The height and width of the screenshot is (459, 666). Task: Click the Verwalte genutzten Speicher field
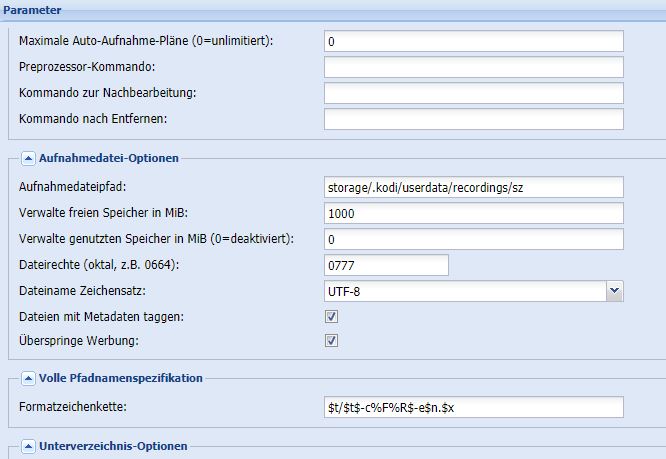(x=474, y=239)
